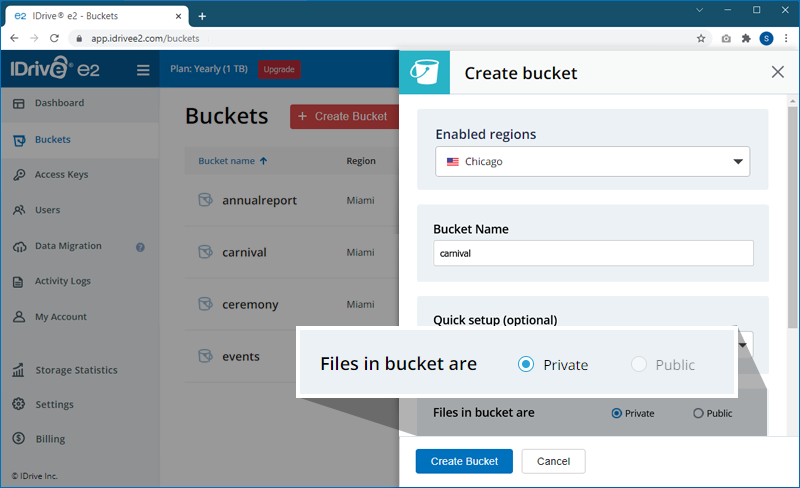The width and height of the screenshot is (800, 488).
Task: Click the Billing dollar icon
Action: pyautogui.click(x=18, y=438)
